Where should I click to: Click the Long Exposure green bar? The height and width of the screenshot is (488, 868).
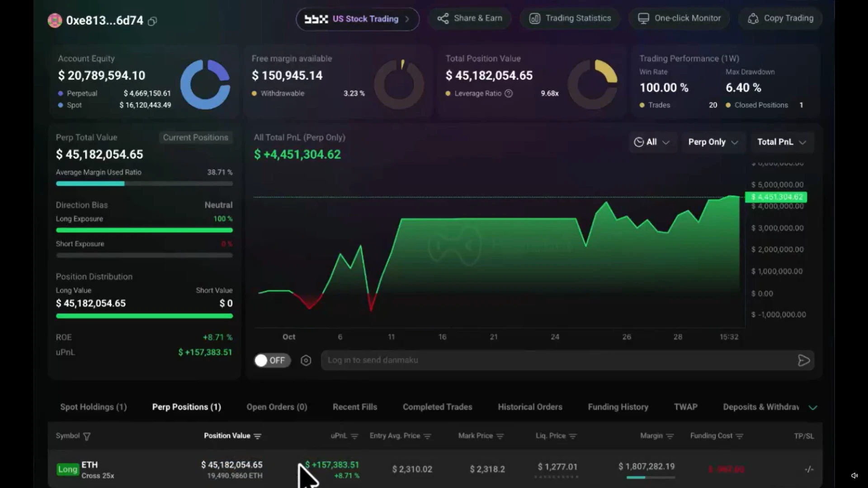[x=144, y=230]
